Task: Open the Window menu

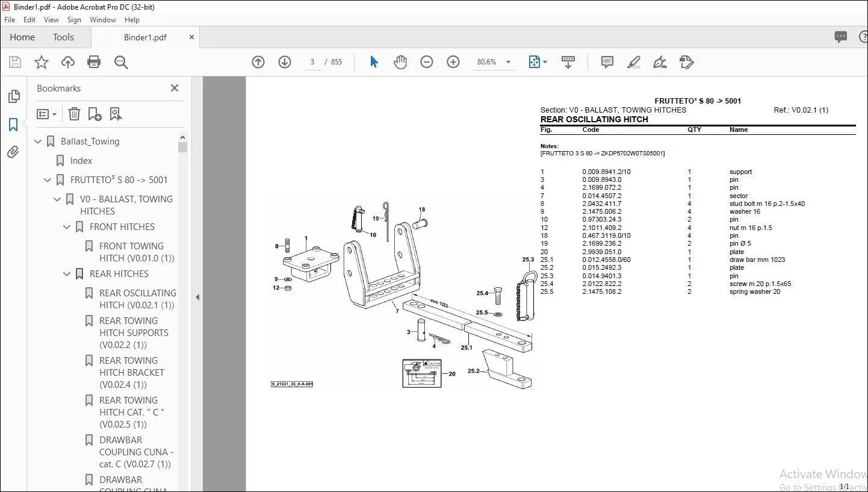Action: tap(103, 20)
